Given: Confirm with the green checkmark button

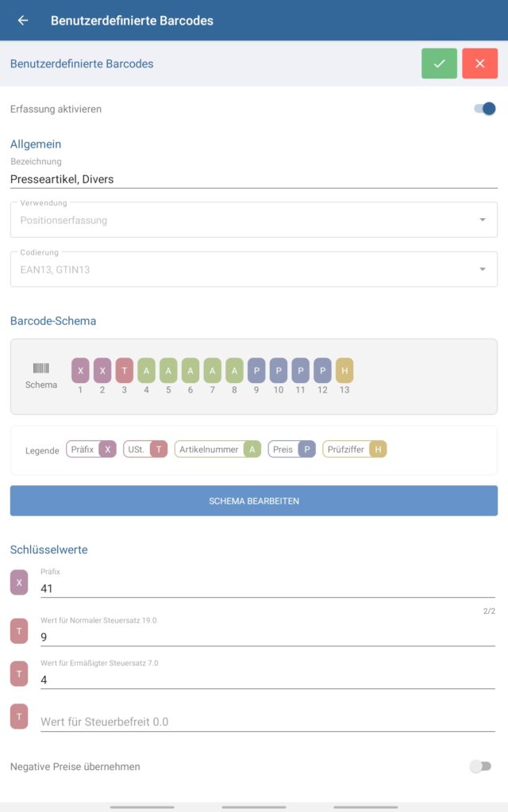Looking at the screenshot, I should 439,63.
